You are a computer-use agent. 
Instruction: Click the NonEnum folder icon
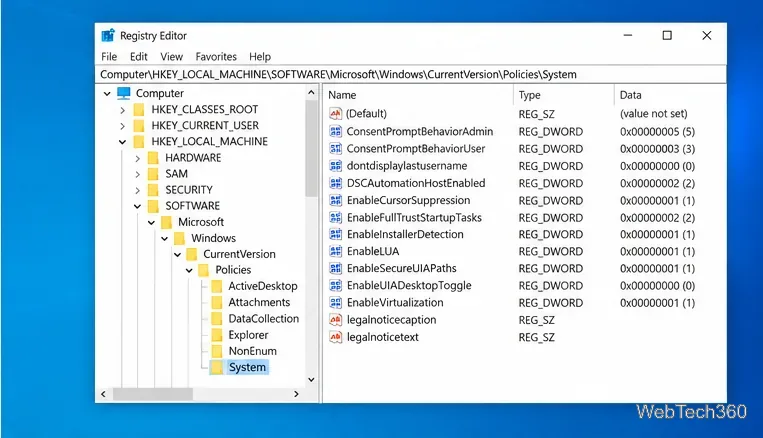click(x=217, y=351)
